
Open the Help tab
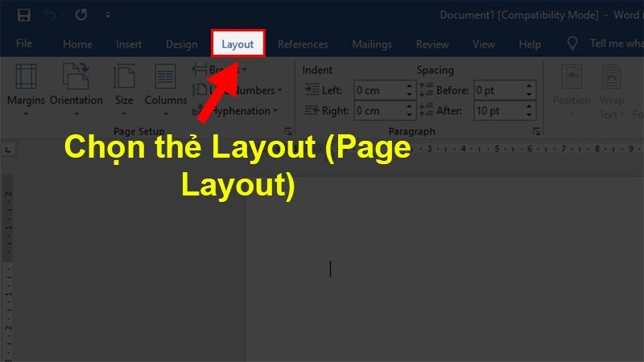click(530, 44)
